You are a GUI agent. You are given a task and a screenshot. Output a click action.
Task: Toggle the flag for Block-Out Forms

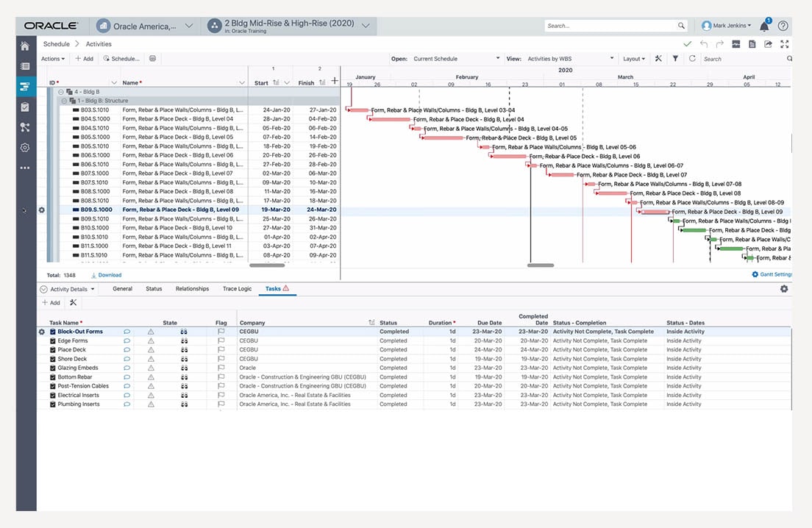[221, 332]
